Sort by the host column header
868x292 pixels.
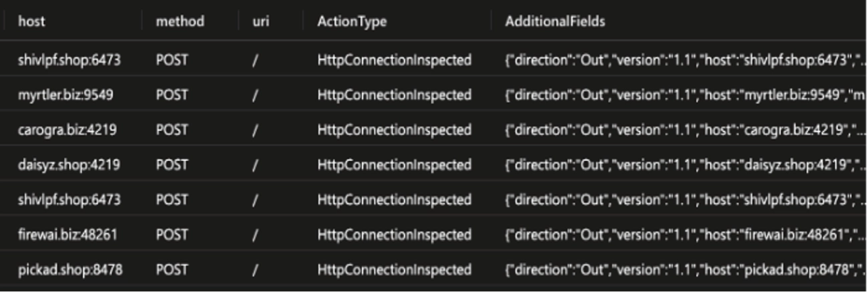point(31,21)
